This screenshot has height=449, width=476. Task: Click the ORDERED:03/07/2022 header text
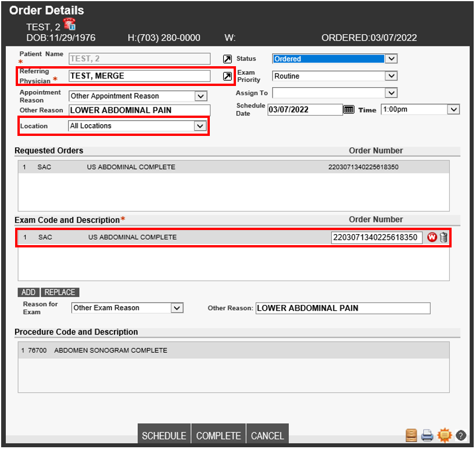369,38
